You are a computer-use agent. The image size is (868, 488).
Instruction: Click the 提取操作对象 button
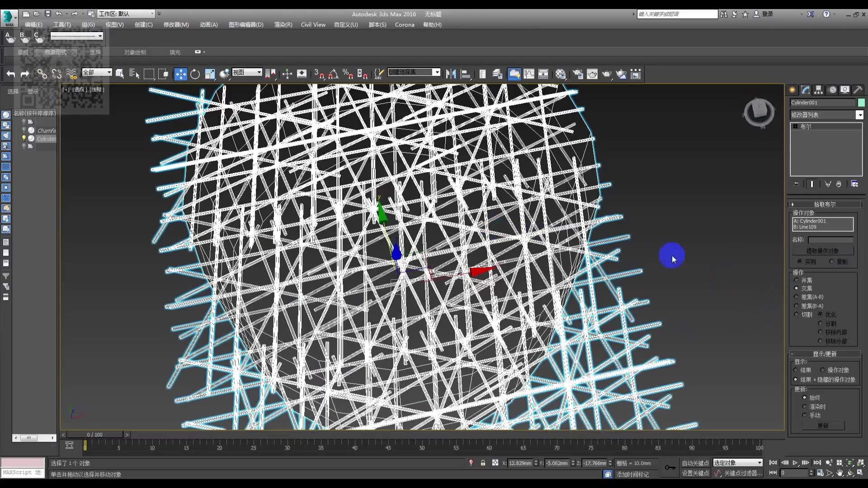click(822, 251)
